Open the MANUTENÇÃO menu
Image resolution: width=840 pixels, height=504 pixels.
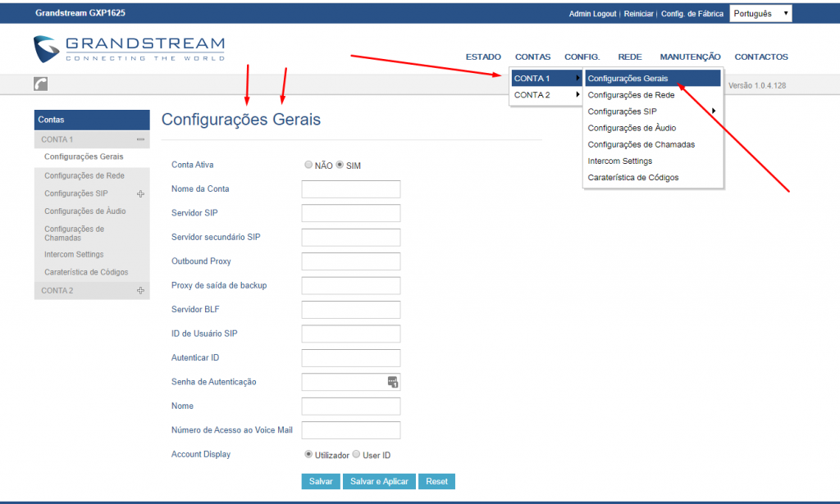pyautogui.click(x=690, y=57)
